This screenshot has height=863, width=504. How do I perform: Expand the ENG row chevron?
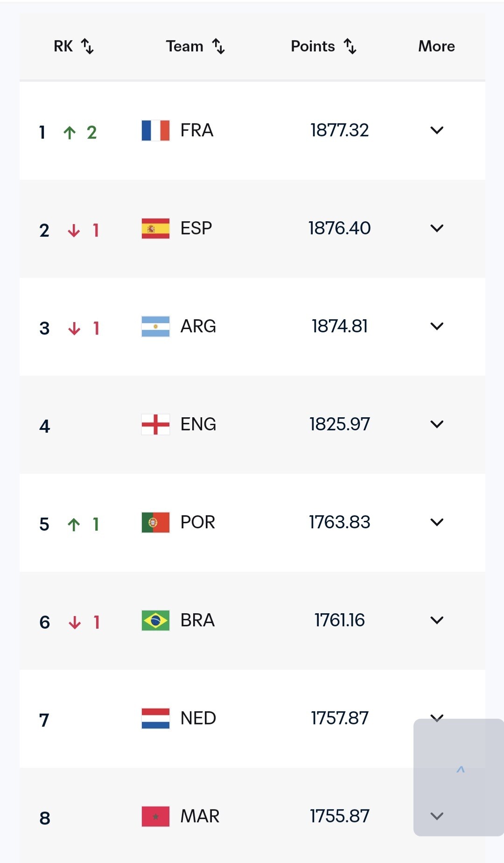click(x=437, y=424)
